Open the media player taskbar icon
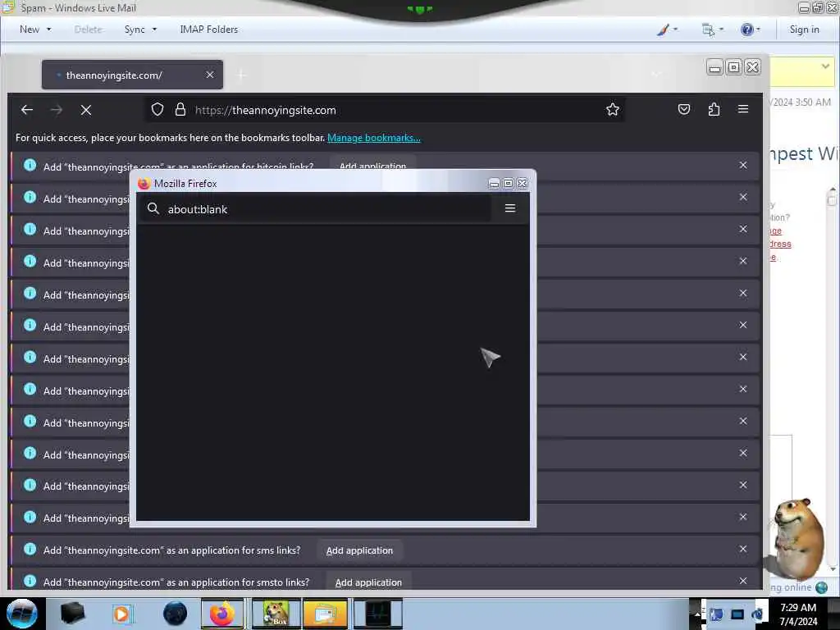This screenshot has height=630, width=840. tap(121, 614)
